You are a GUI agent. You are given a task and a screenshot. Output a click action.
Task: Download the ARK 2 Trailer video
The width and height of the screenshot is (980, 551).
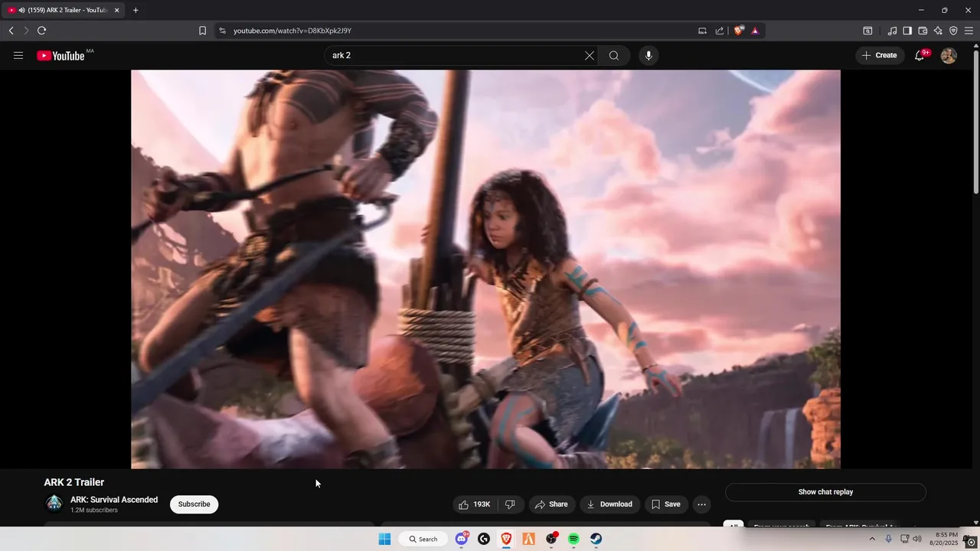click(x=609, y=504)
